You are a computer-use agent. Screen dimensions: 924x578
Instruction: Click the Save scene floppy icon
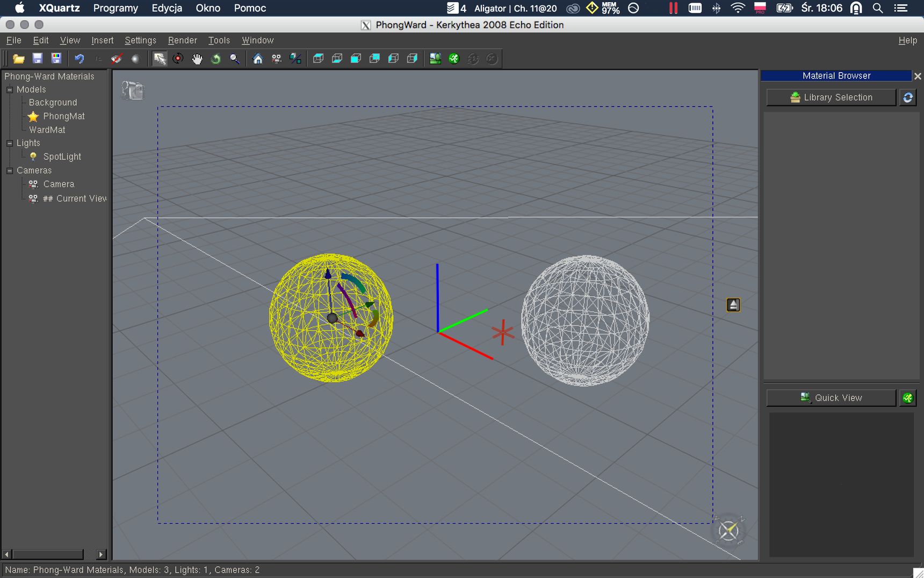point(37,59)
